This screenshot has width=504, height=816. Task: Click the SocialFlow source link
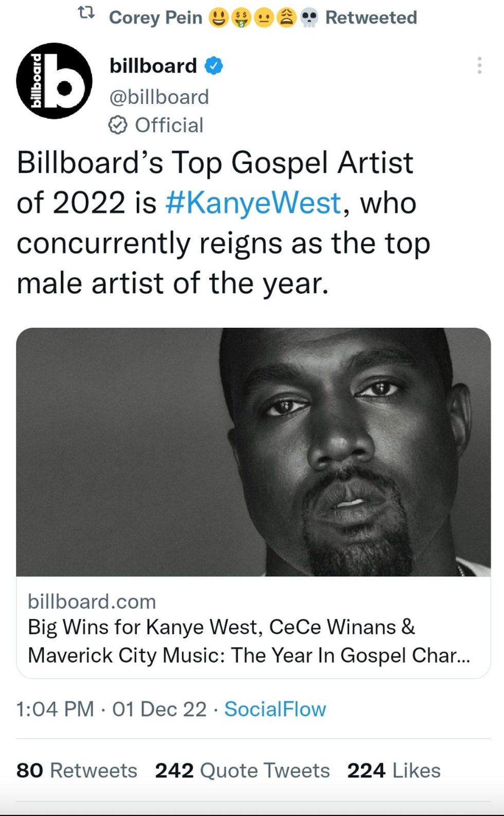click(x=275, y=709)
